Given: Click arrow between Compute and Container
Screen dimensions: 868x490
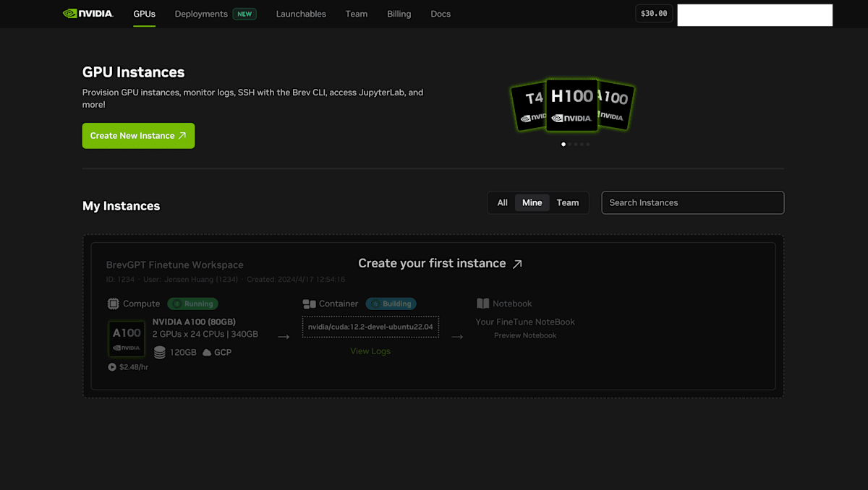Looking at the screenshot, I should coord(284,336).
